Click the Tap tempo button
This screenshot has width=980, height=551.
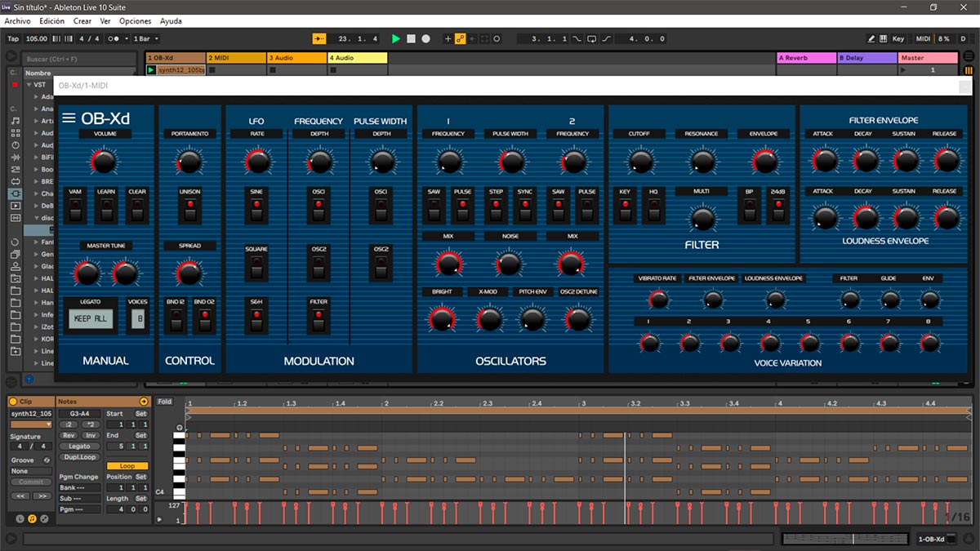(13, 38)
